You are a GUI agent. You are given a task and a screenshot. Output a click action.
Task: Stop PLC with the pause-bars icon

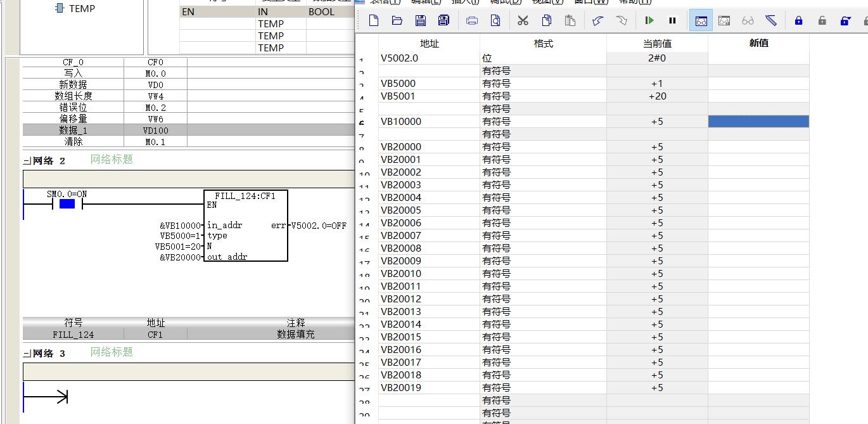click(672, 20)
